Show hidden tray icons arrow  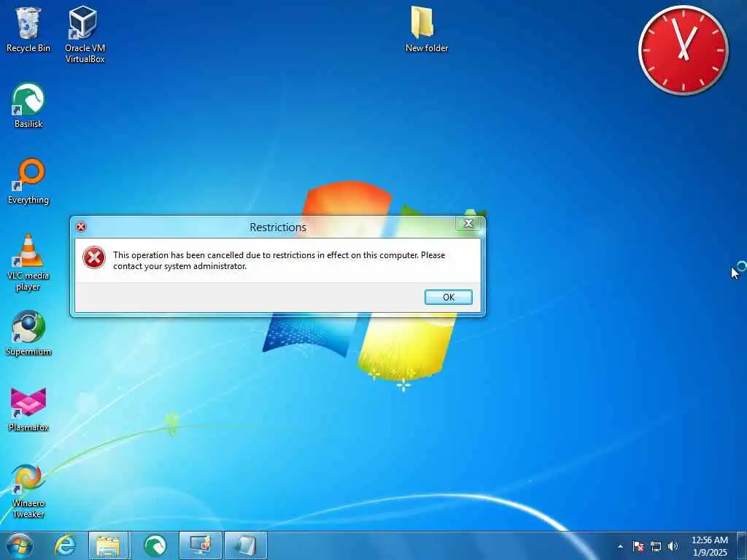tap(620, 546)
